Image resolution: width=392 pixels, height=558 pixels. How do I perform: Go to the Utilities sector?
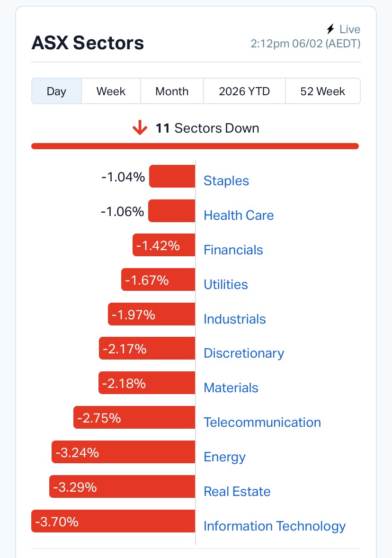click(225, 284)
